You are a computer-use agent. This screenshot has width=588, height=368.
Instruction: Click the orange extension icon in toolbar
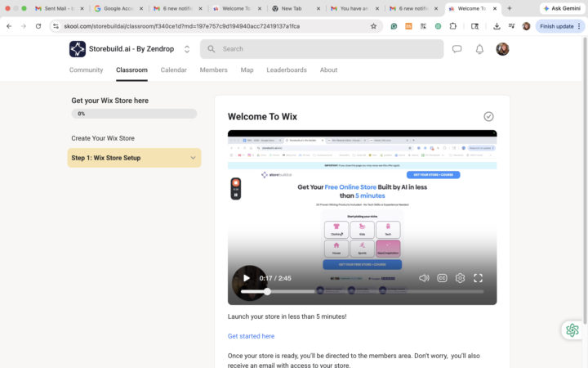click(x=409, y=26)
